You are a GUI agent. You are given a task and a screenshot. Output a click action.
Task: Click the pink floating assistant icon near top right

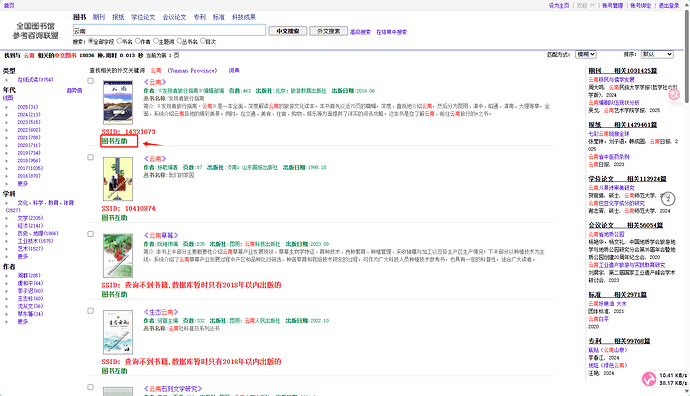pos(674,95)
